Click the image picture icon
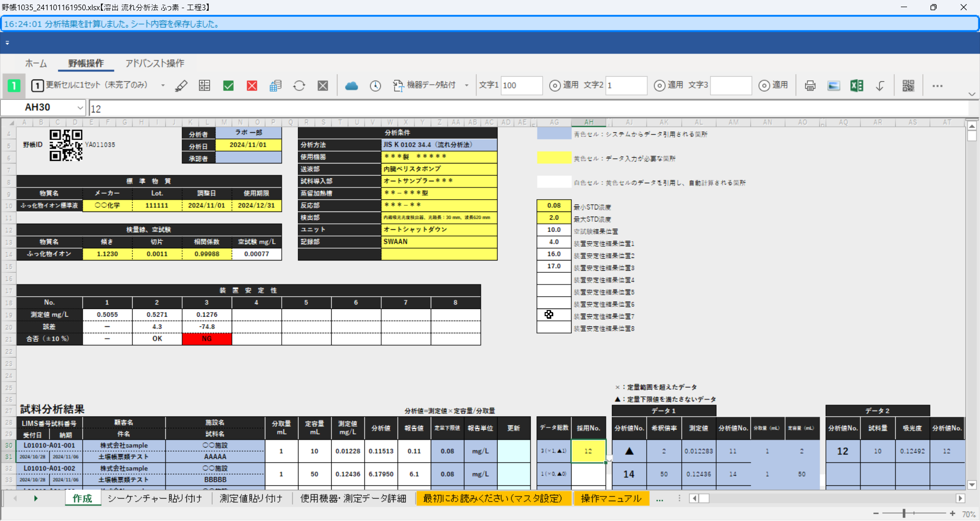Image resolution: width=980 pixels, height=521 pixels. (x=834, y=86)
